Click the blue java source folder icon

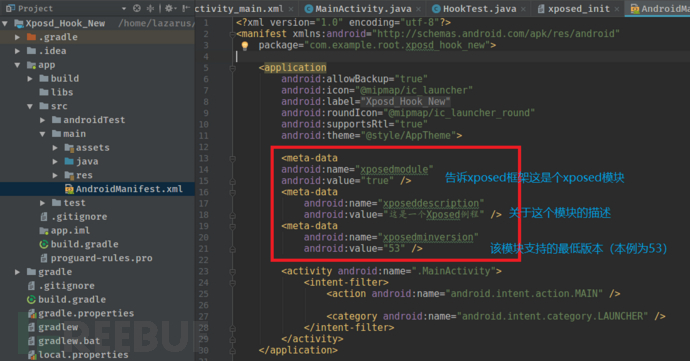click(x=69, y=161)
